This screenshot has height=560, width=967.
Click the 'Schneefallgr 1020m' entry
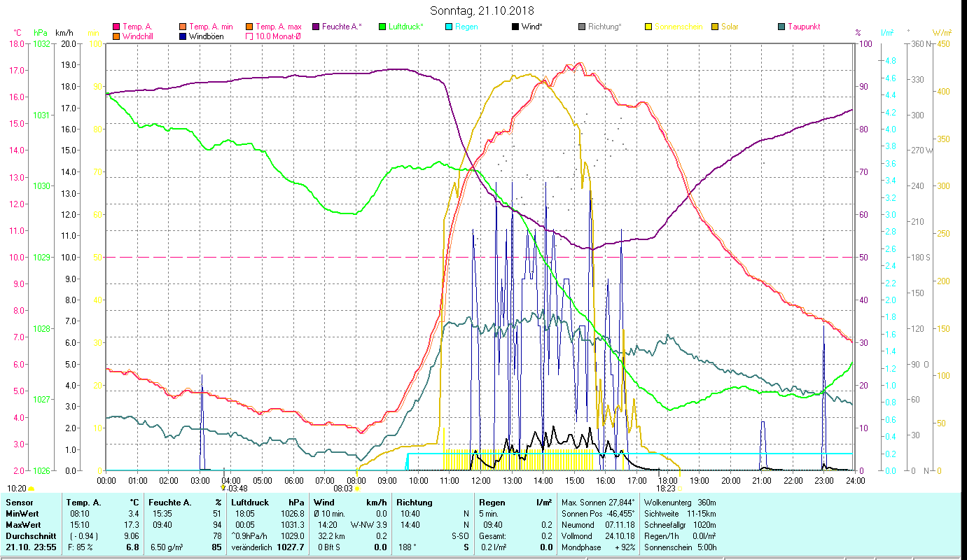click(x=679, y=525)
